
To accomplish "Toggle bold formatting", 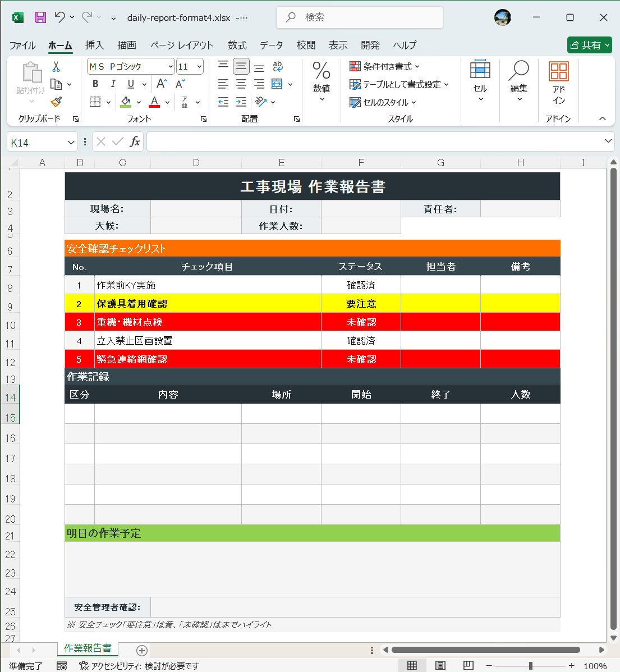I will pyautogui.click(x=95, y=84).
